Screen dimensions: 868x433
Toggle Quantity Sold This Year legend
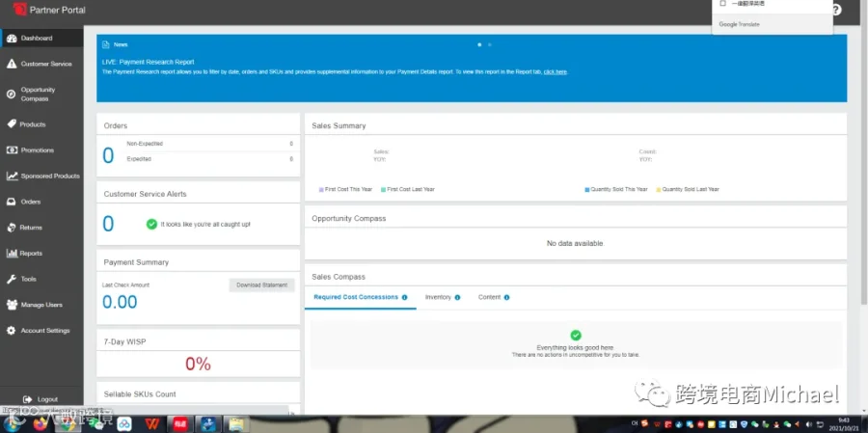click(616, 189)
